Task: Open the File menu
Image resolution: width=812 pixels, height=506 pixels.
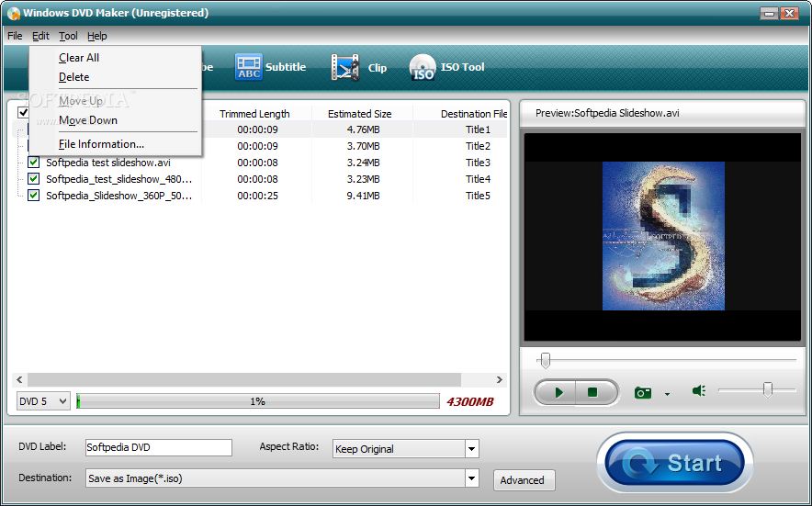Action: coord(15,36)
